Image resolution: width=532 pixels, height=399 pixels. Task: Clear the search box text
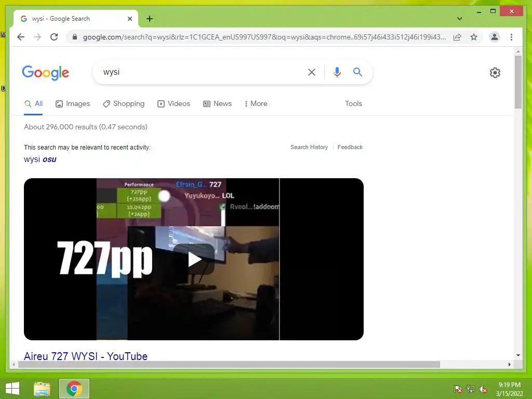(312, 72)
